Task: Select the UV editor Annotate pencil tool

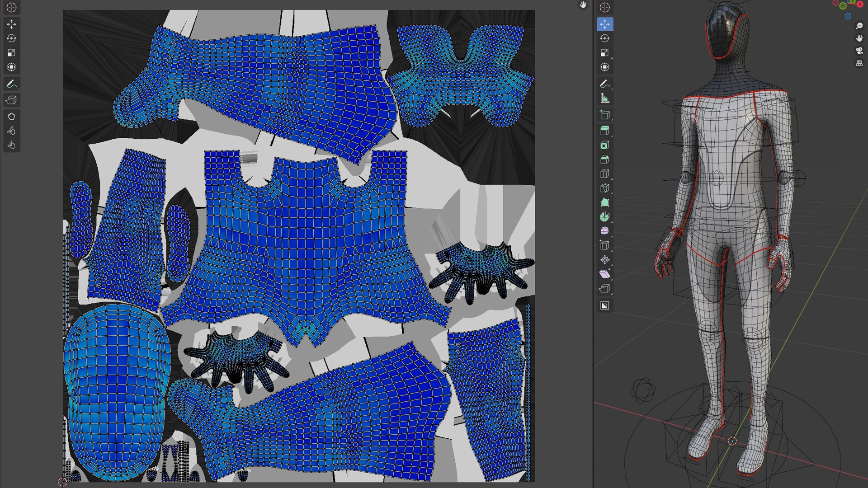Action: 11,84
